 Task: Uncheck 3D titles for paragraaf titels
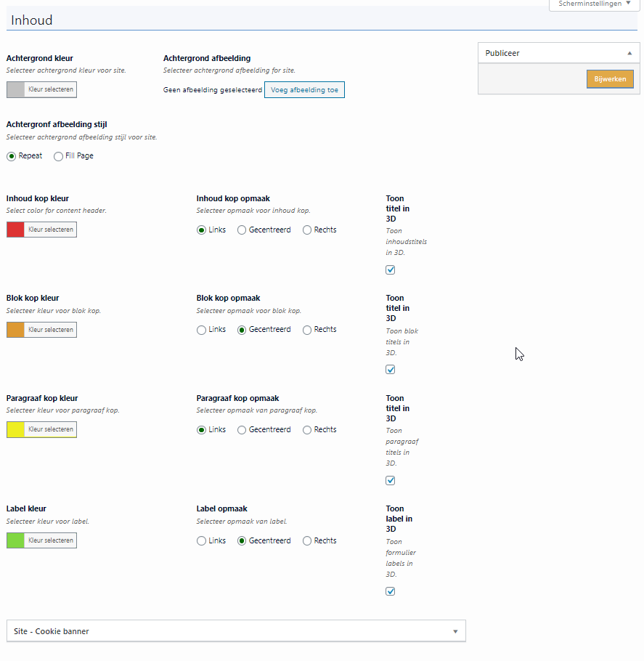coord(391,481)
